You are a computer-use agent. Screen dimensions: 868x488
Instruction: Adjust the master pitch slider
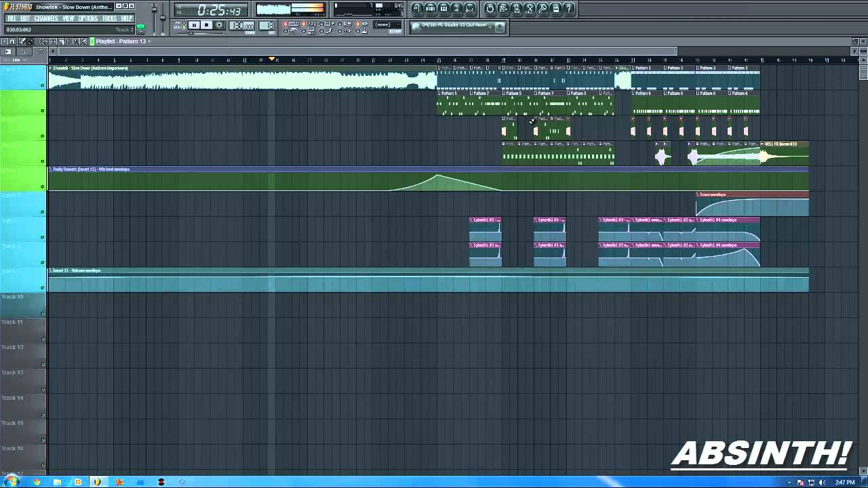[163, 18]
